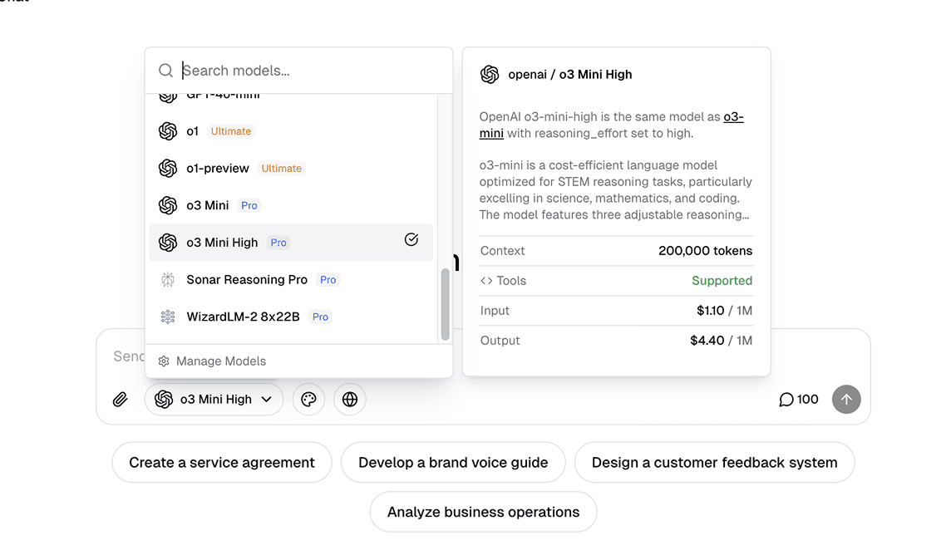The image size is (951, 560).
Task: Click Develop a brand voice guide
Action: (453, 463)
